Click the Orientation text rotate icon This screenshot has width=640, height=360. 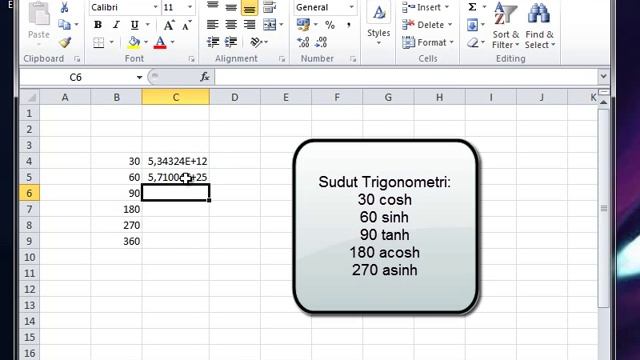pos(256,42)
